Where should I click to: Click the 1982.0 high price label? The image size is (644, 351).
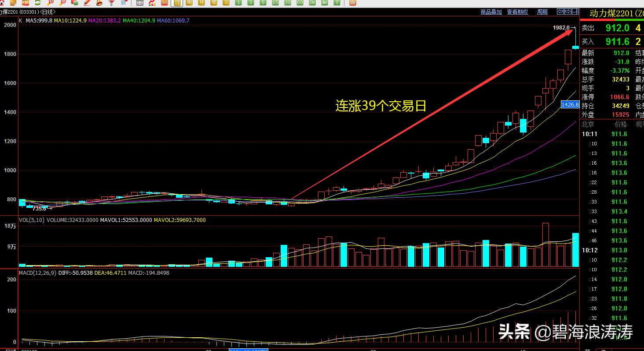[561, 28]
